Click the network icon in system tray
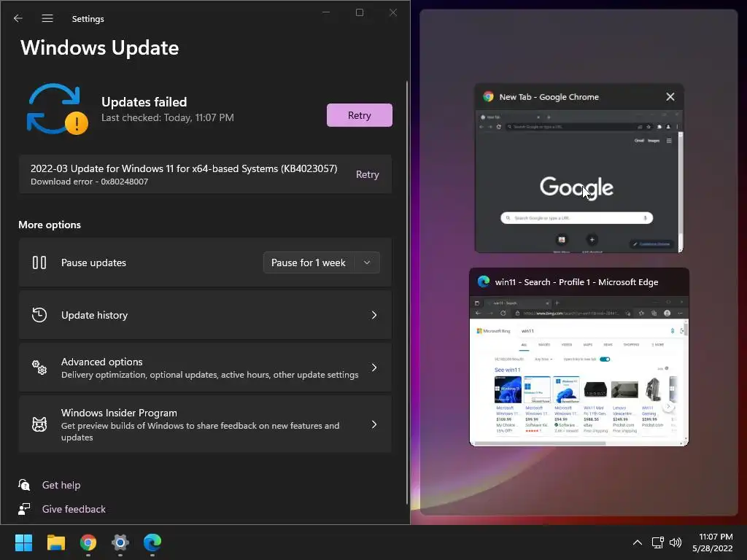Screen dimensions: 747x560 coord(658,542)
